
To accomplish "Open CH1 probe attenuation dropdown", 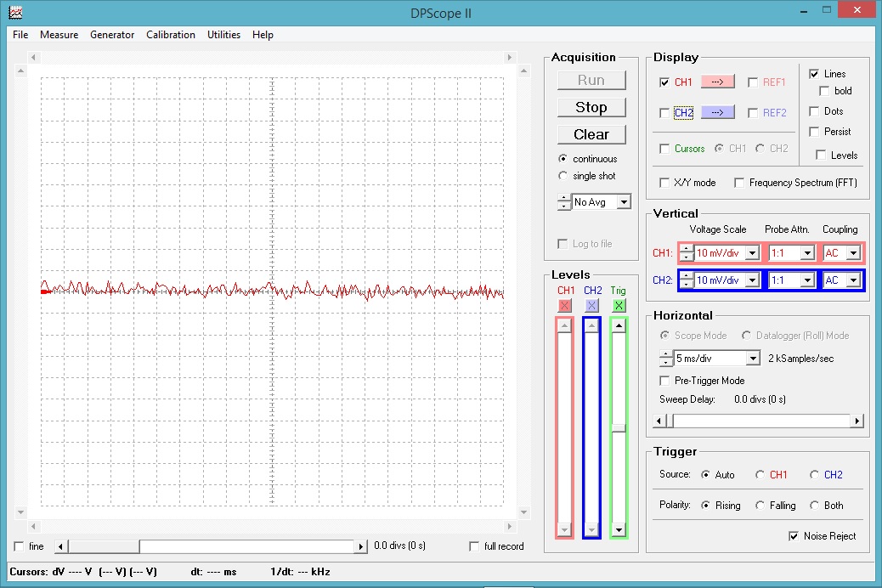I will pyautogui.click(x=808, y=253).
